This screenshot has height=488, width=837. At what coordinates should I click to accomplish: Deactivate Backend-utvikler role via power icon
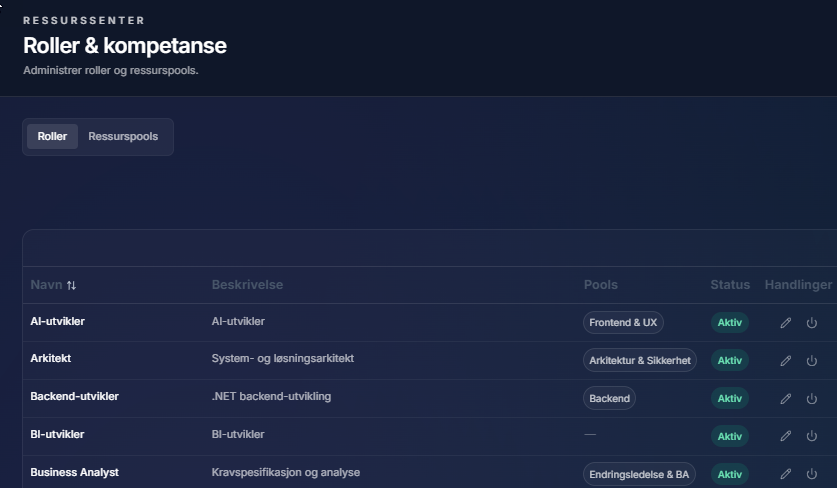click(811, 398)
